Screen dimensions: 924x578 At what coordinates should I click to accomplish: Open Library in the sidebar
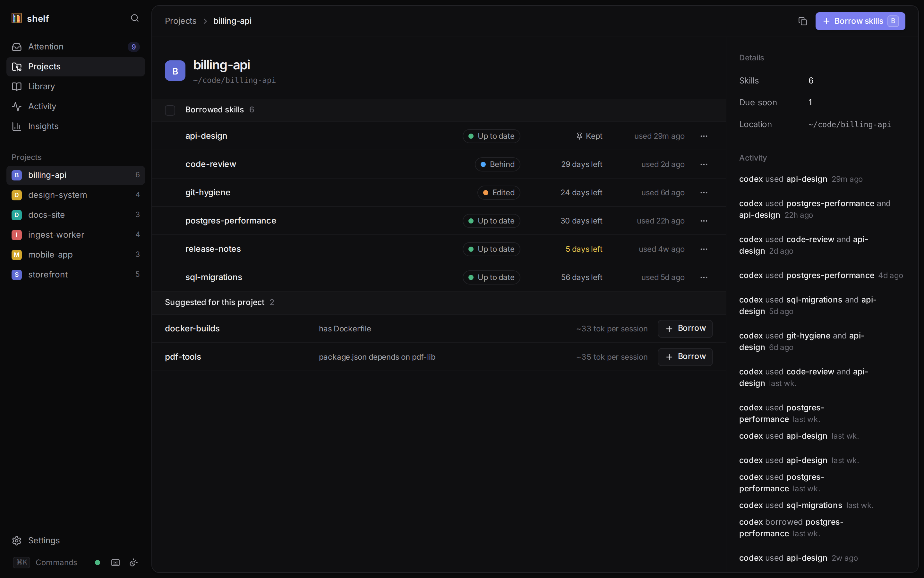[76, 86]
